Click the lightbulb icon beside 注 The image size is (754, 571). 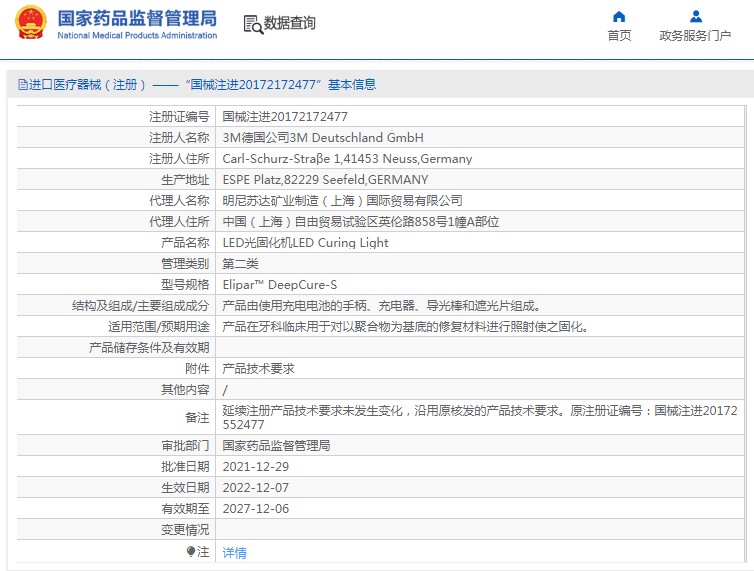click(x=191, y=551)
